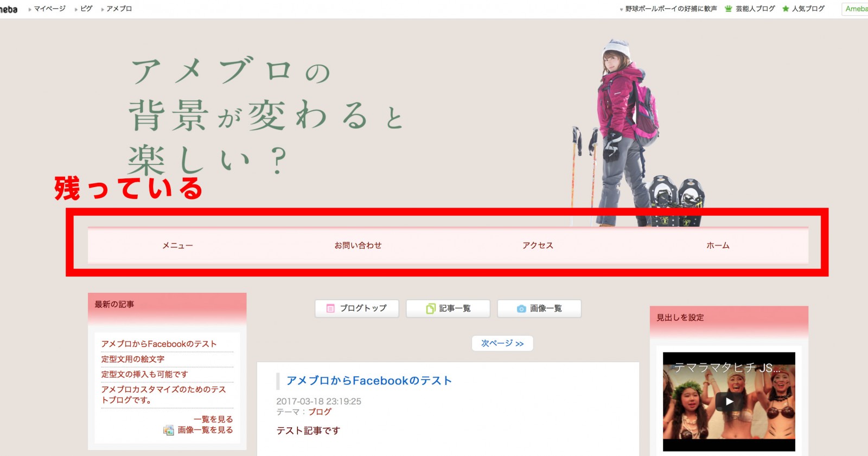Click the crown icon beside 芸能人ブログ
The width and height of the screenshot is (868, 456).
click(729, 9)
